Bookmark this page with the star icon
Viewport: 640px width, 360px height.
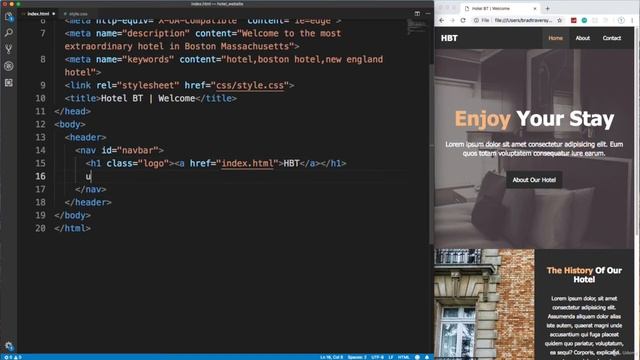tap(560, 20)
